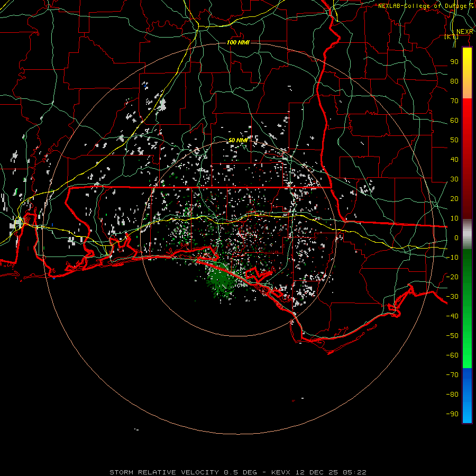Click the 40 value on the velocity scale
The height and width of the screenshot is (476, 476).
tap(454, 160)
